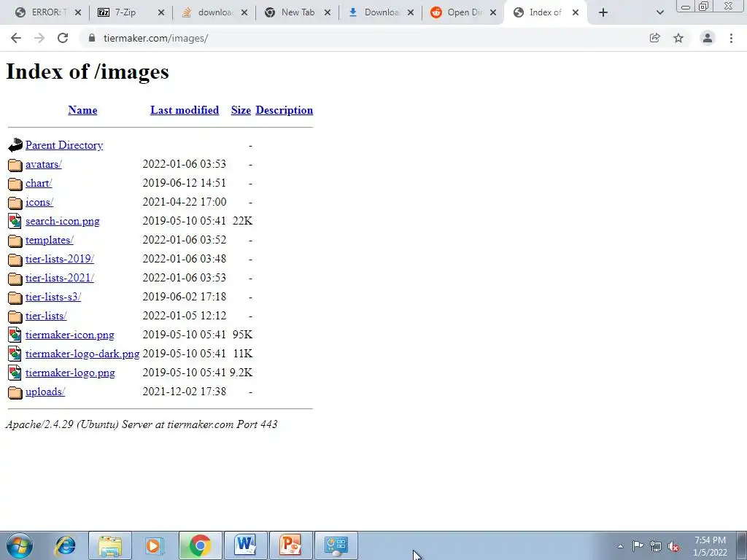
Task: Click the folder icon beside icons/
Action: click(15, 203)
